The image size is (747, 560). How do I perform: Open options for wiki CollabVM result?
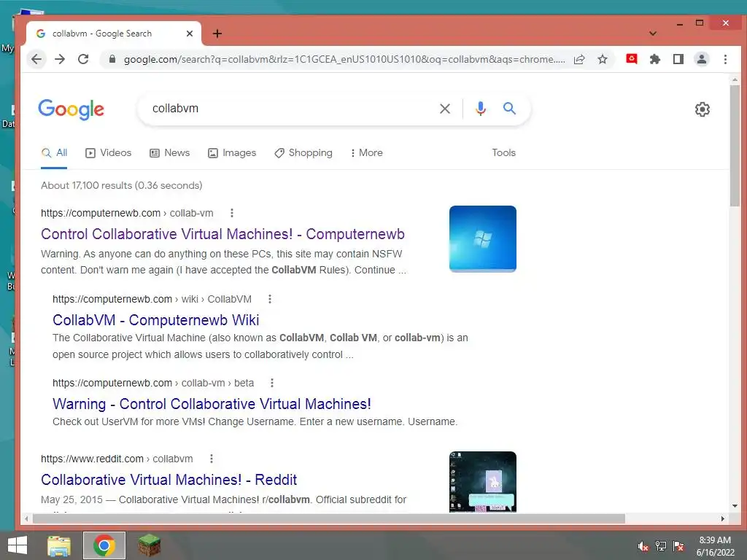click(270, 299)
